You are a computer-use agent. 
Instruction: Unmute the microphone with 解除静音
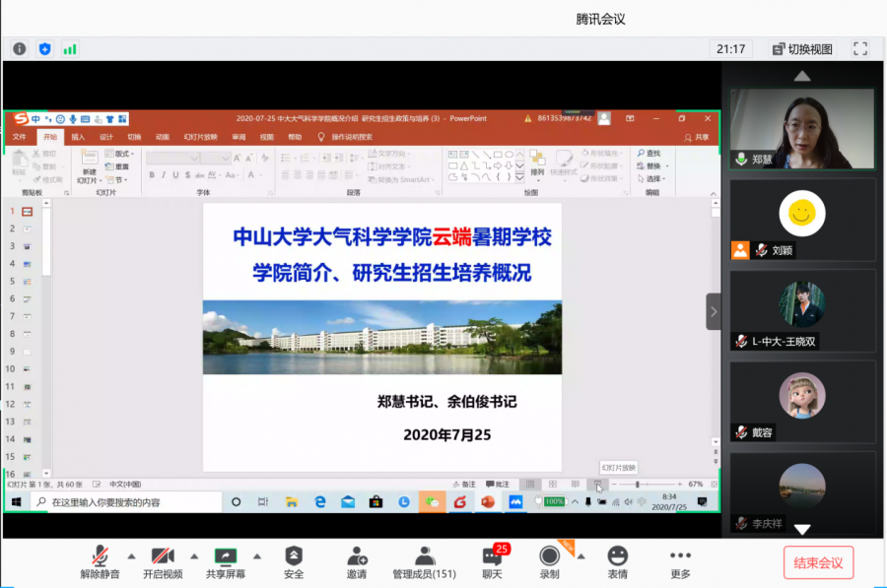tap(101, 562)
